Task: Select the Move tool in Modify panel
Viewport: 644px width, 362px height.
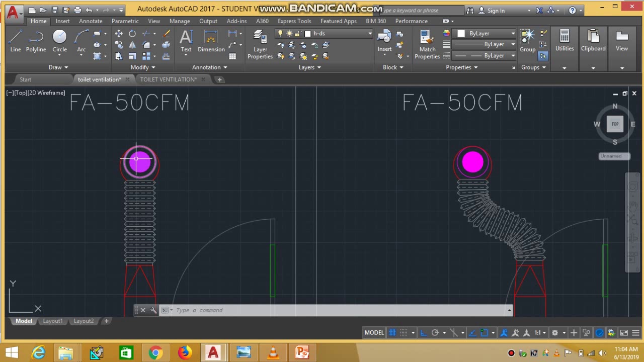Action: point(119,34)
